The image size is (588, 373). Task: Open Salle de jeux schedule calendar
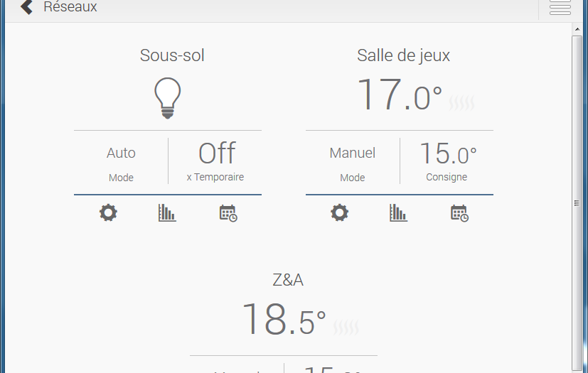(x=459, y=212)
